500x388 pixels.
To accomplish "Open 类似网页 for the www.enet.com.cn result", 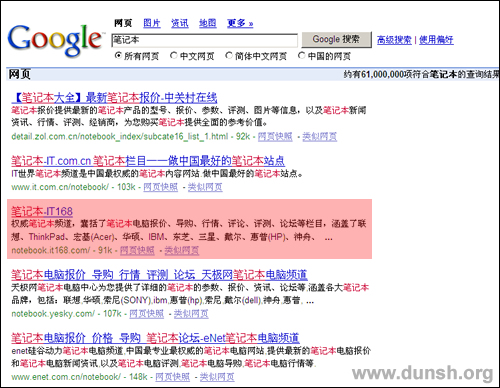I will coord(217,377).
